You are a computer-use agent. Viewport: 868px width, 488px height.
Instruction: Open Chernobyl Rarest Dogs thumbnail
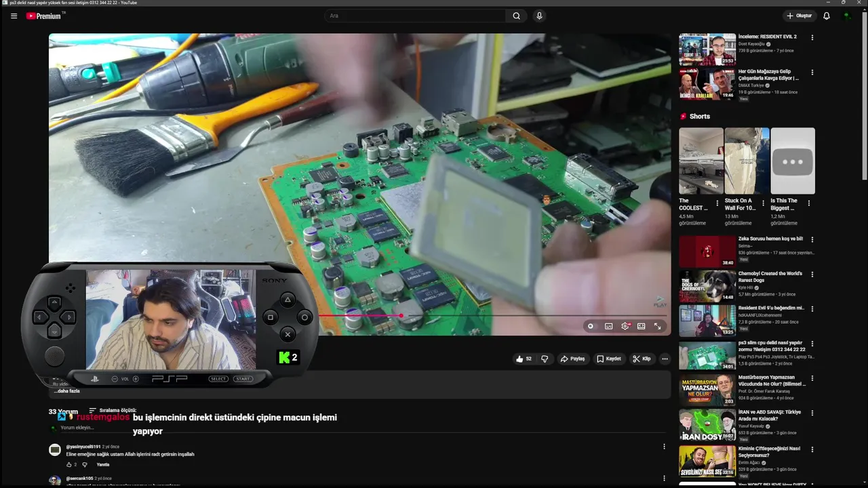(707, 285)
